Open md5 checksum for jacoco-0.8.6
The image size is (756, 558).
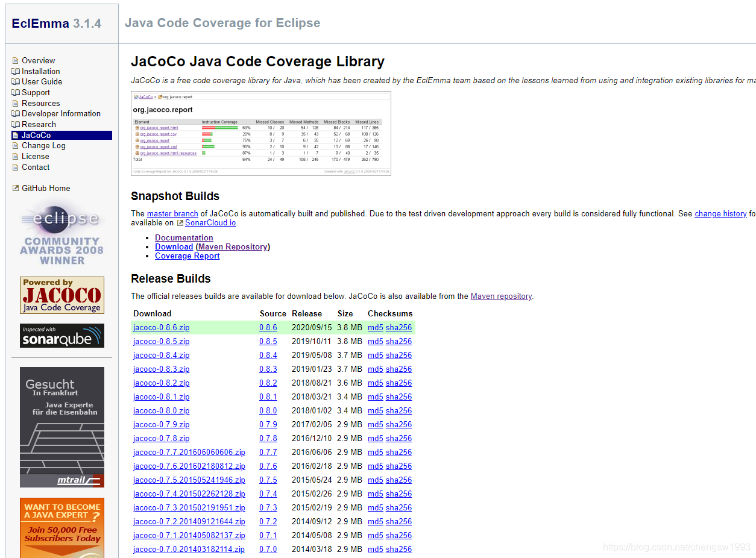(x=376, y=327)
